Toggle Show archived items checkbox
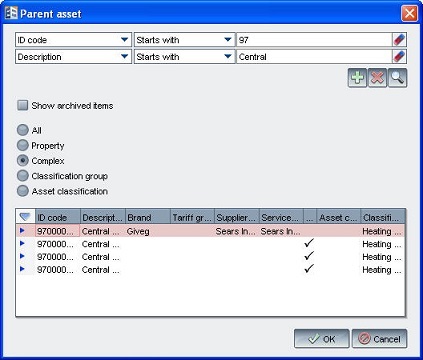Viewport: 423px width, 360px height. [x=22, y=106]
